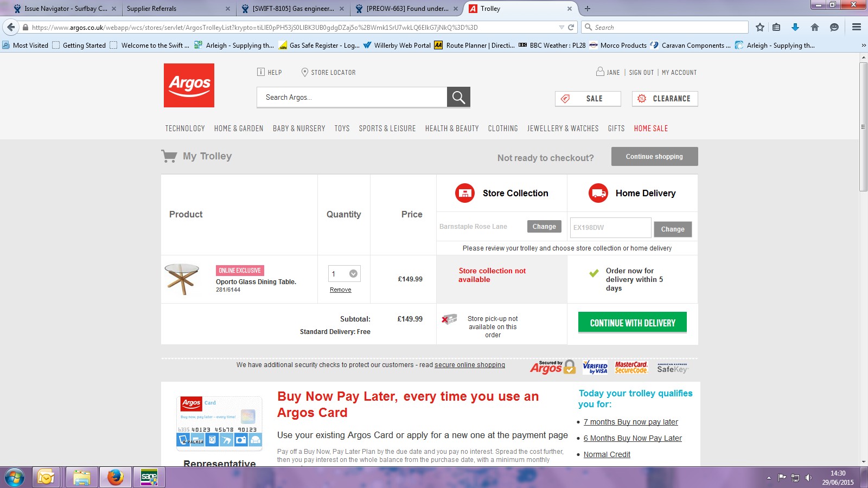Open the Jewellery & Watches menu
The width and height of the screenshot is (868, 488).
click(x=563, y=129)
